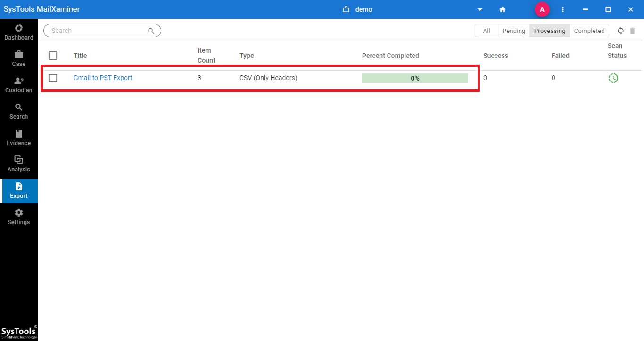This screenshot has width=644, height=341.
Task: Select the Processing tab
Action: 550,31
